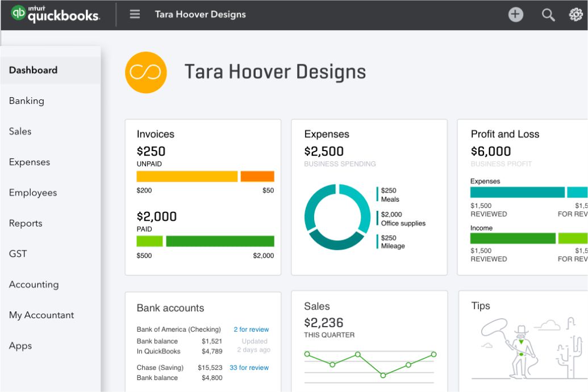Viewport: 588px width, 392px height.
Task: Click the Bank accounts card heading
Action: 170,308
